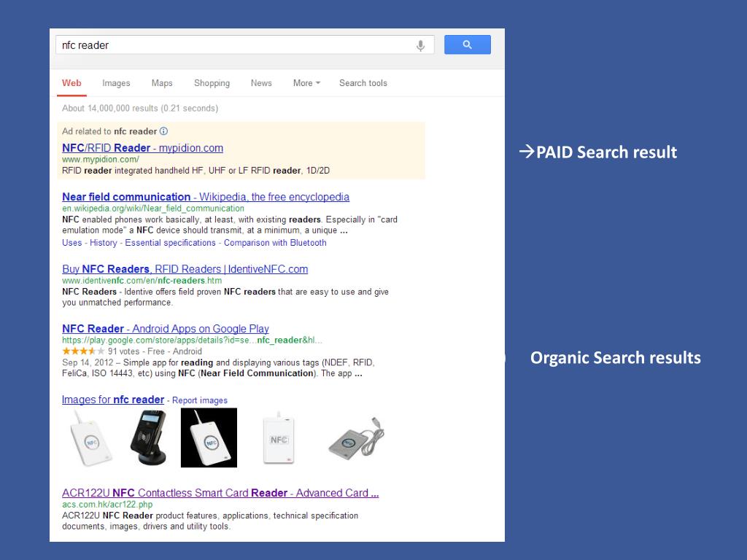Viewport: 747px width, 560px height.
Task: Open the News tab
Action: [261, 83]
